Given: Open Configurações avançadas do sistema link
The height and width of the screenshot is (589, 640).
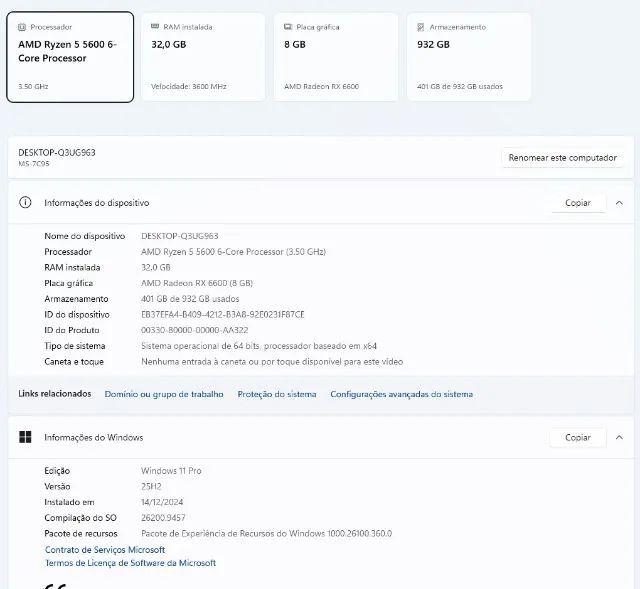Looking at the screenshot, I should click(402, 394).
